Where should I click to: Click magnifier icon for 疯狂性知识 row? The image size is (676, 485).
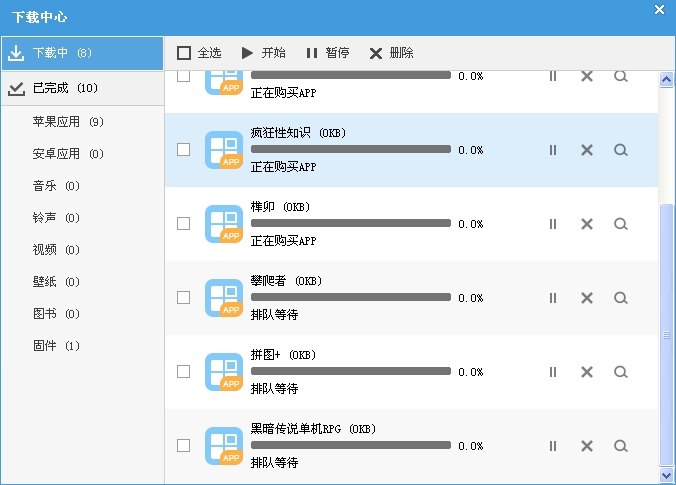(x=621, y=150)
